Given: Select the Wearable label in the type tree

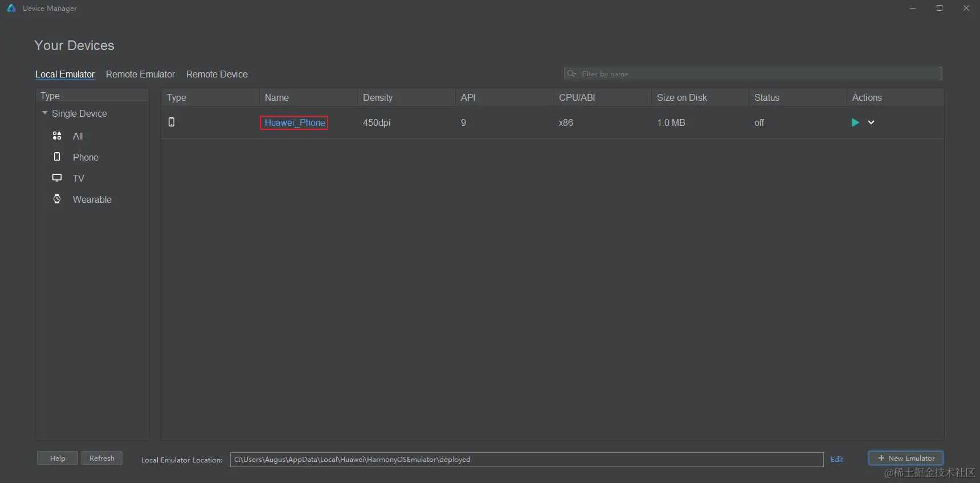Looking at the screenshot, I should click(92, 199).
